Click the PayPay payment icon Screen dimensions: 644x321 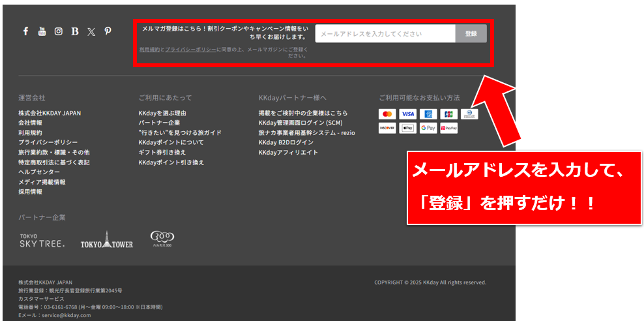[449, 129]
